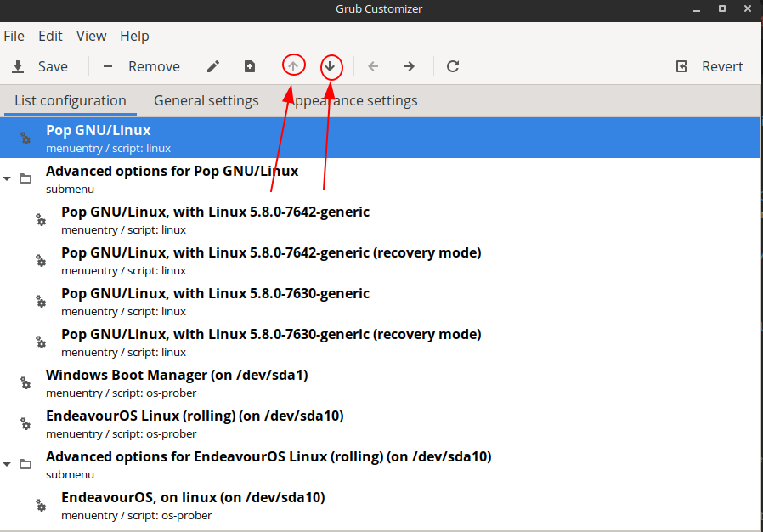The image size is (763, 532).
Task: Minimize the Grub Customizer window
Action: [697, 9]
